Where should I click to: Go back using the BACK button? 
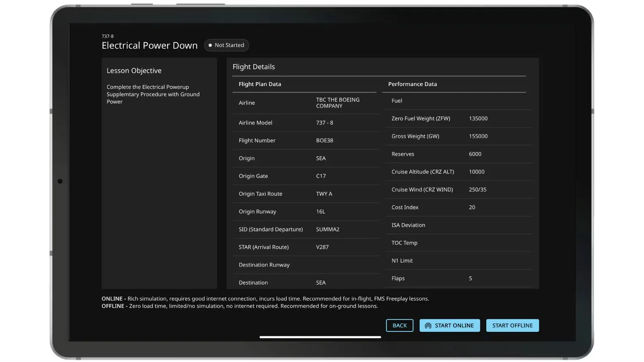coord(399,326)
